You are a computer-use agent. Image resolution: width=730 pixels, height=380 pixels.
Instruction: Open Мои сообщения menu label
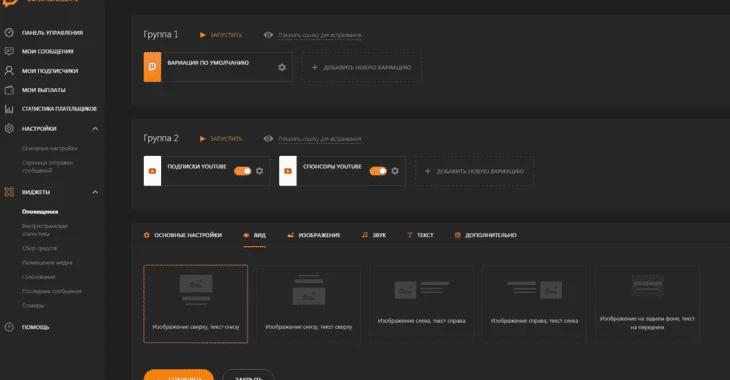pos(47,51)
